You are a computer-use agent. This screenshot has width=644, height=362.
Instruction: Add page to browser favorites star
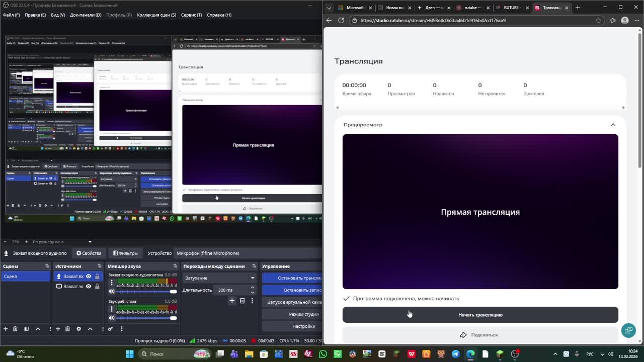[598, 21]
